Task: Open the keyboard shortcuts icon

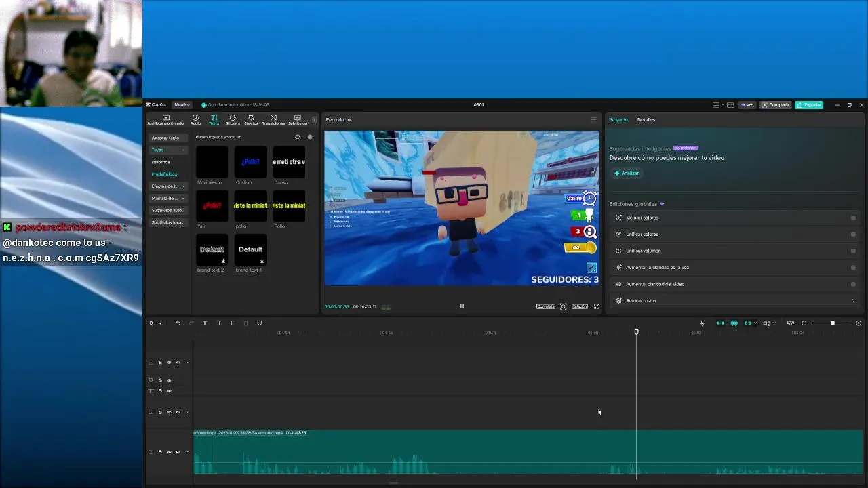Action: (731, 105)
